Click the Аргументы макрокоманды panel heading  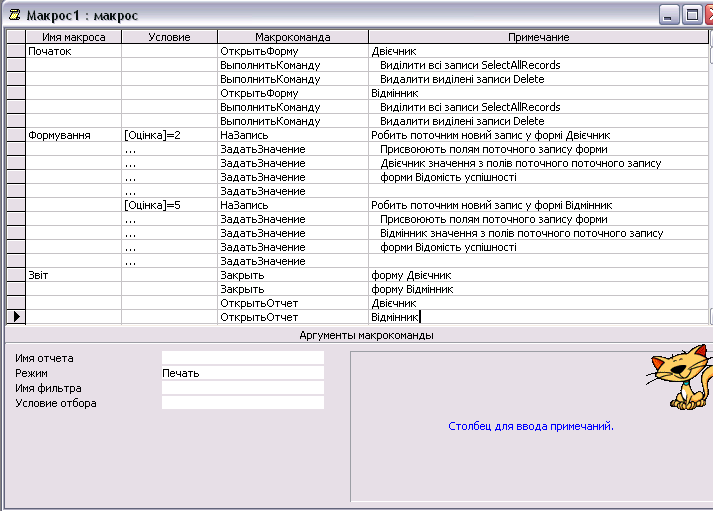point(366,335)
